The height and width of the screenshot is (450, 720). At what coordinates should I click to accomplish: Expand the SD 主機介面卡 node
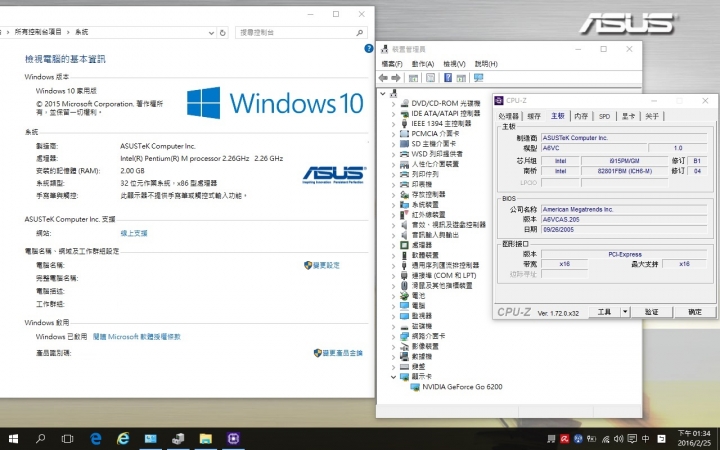(394, 144)
